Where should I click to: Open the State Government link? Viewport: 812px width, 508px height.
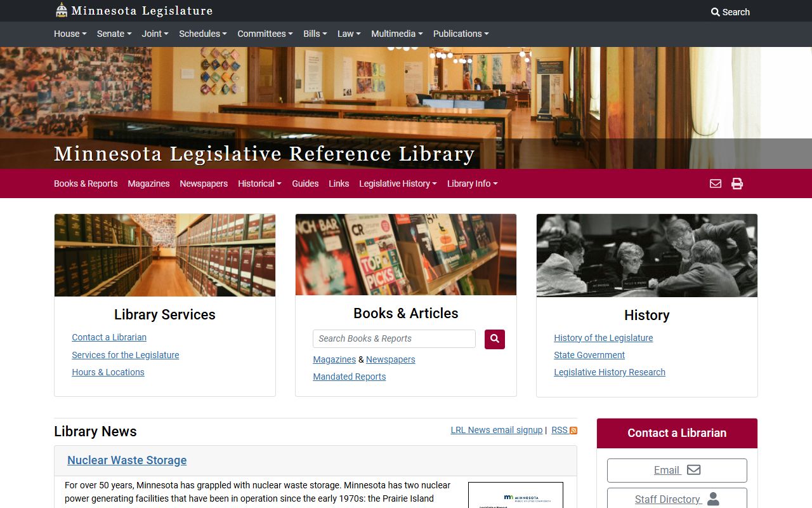(589, 355)
